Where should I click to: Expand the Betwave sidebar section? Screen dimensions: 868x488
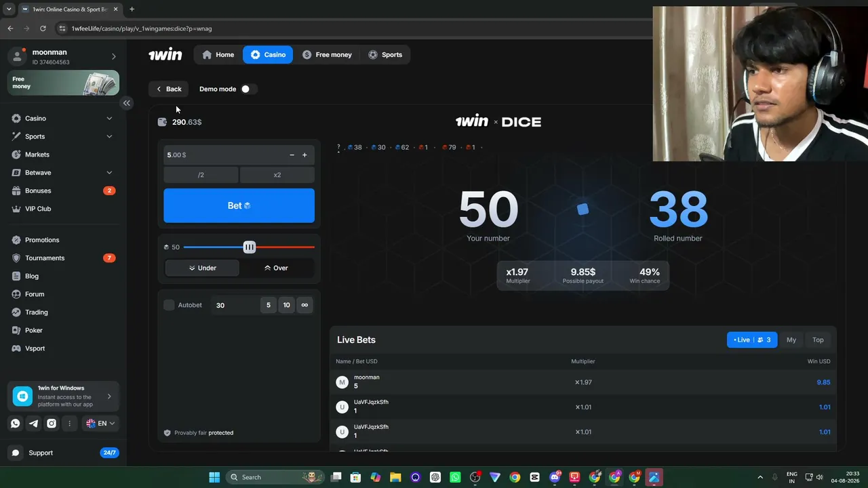click(109, 173)
